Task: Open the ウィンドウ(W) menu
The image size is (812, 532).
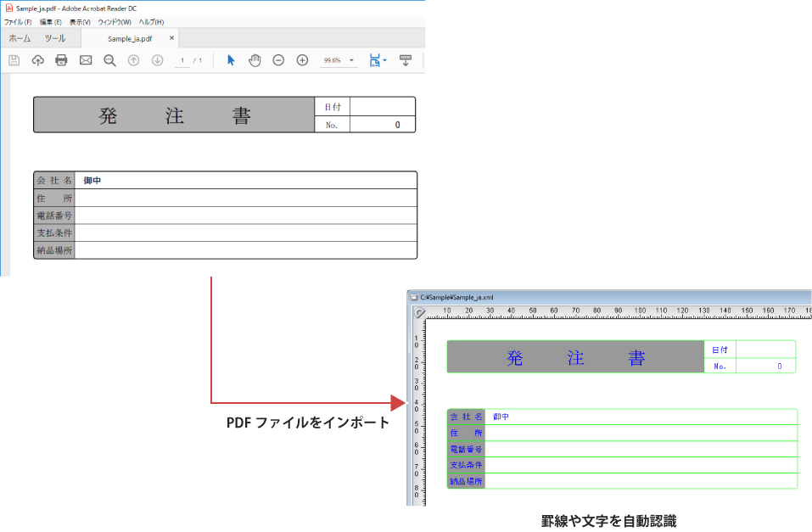Action: tap(115, 22)
